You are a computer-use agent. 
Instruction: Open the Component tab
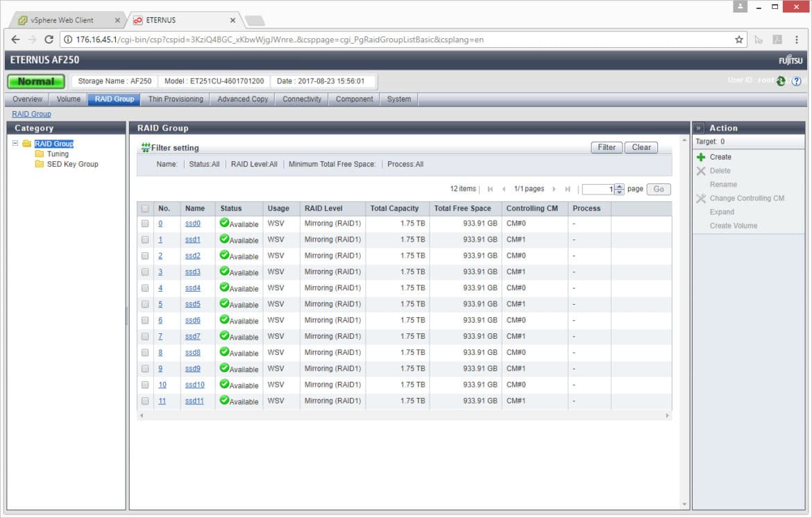(x=354, y=99)
